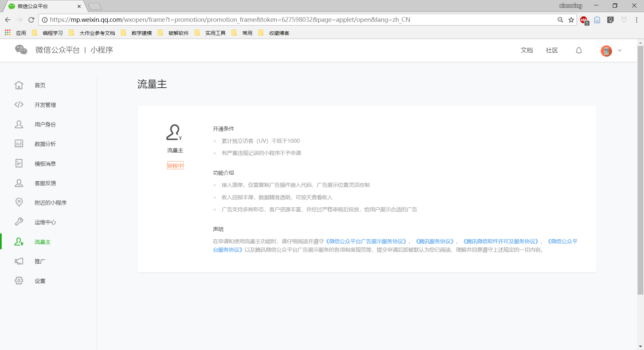Reload the page with refresh icon

31,20
